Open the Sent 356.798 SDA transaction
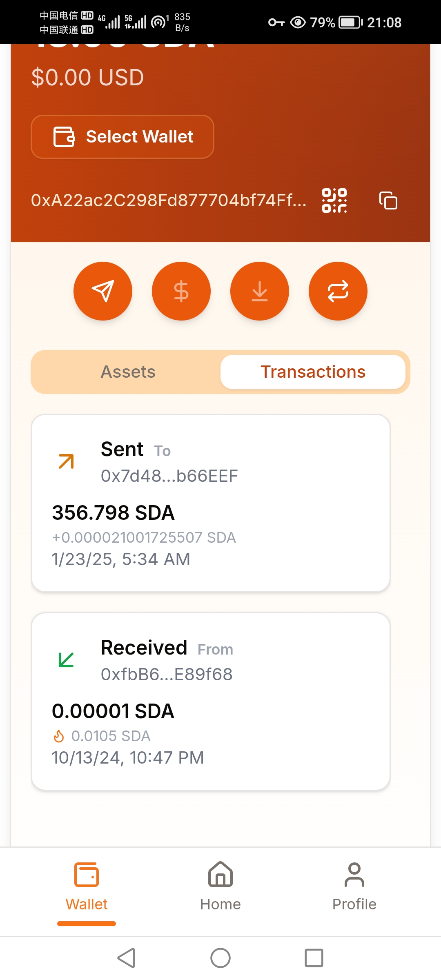 [211, 503]
